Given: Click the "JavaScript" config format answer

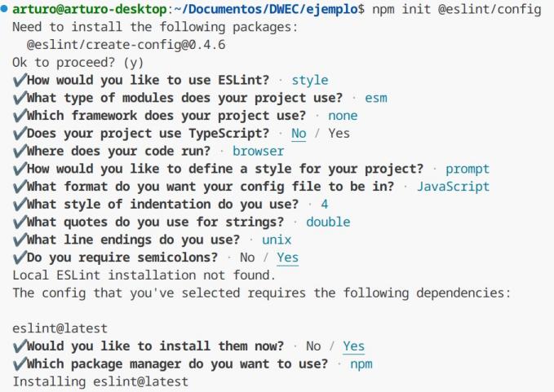Looking at the screenshot, I should pyautogui.click(x=453, y=186).
